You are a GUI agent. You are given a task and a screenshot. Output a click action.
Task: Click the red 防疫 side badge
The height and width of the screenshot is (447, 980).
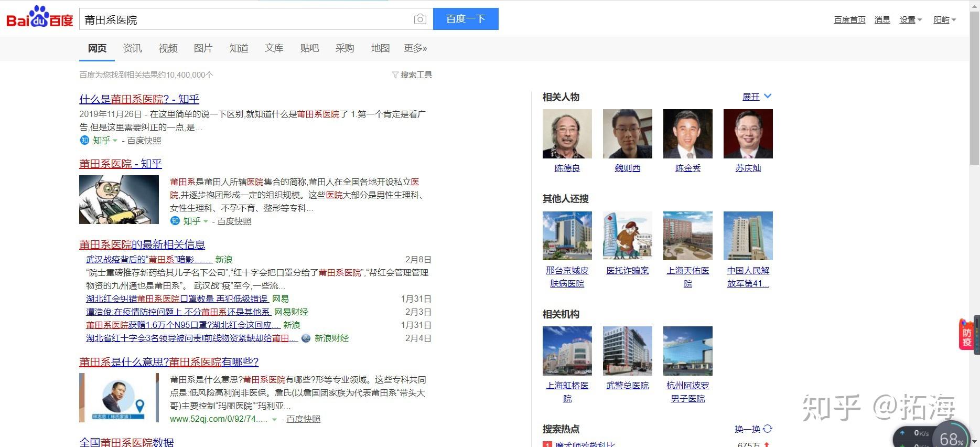(966, 334)
